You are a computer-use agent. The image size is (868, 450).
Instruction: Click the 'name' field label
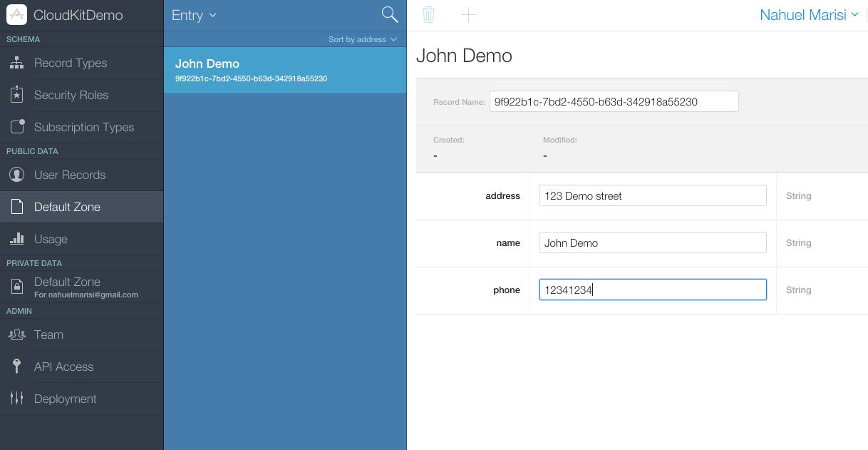point(508,242)
